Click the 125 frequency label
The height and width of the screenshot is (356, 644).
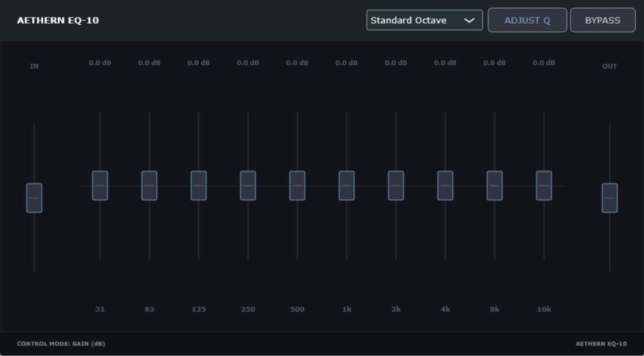click(198, 309)
